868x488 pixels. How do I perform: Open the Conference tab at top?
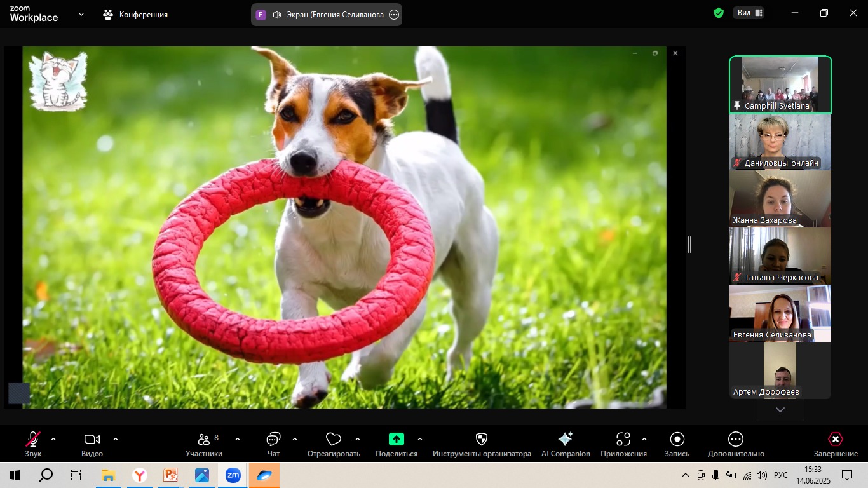point(135,14)
